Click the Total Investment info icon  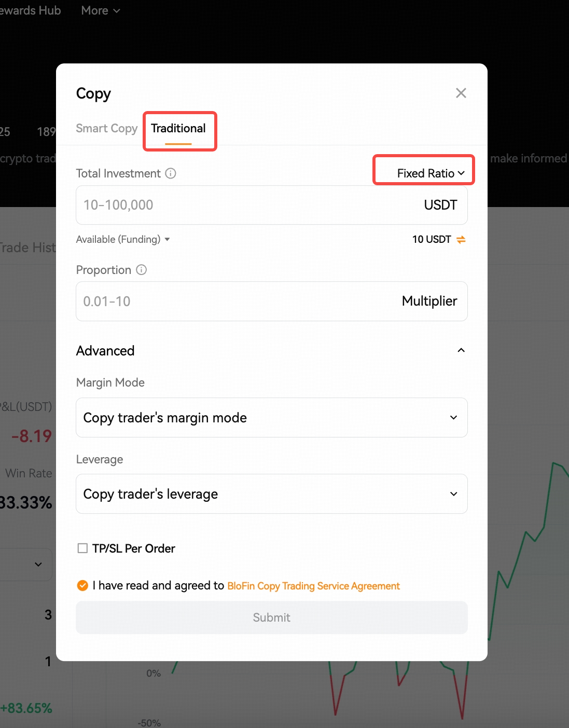click(x=171, y=173)
